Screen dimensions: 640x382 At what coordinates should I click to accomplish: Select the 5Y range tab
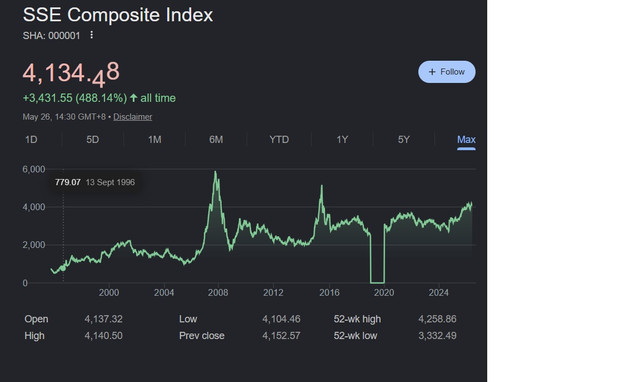[404, 140]
